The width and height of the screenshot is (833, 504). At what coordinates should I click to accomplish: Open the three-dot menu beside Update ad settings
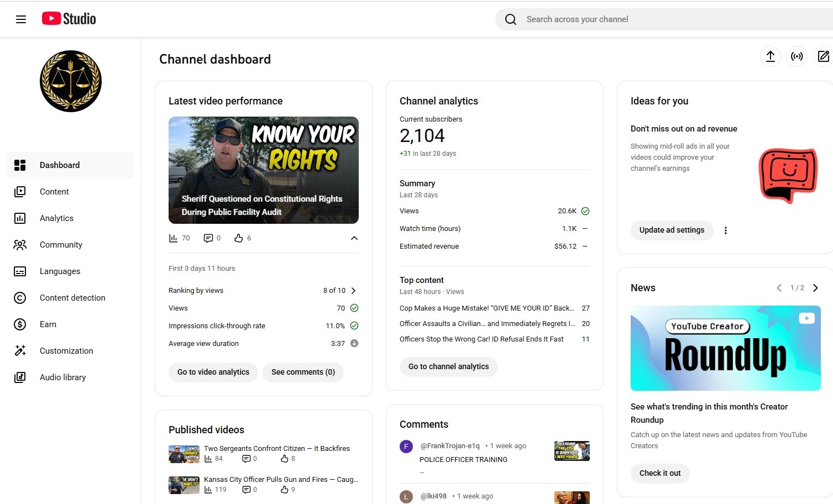(726, 230)
